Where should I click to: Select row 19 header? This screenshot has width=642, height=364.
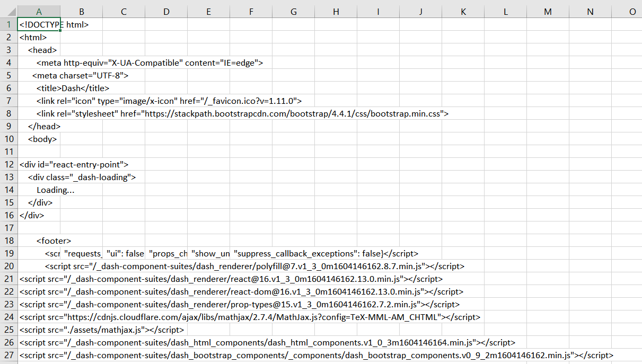9,253
